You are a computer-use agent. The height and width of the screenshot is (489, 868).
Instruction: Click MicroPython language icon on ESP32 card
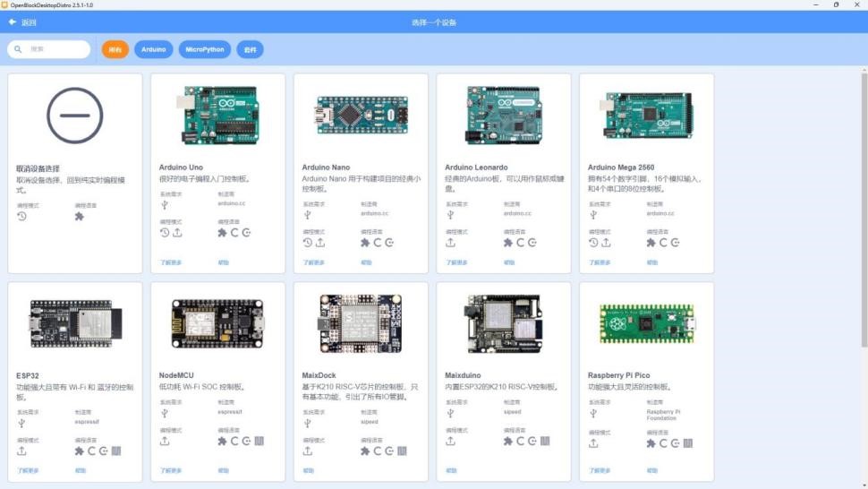116,450
